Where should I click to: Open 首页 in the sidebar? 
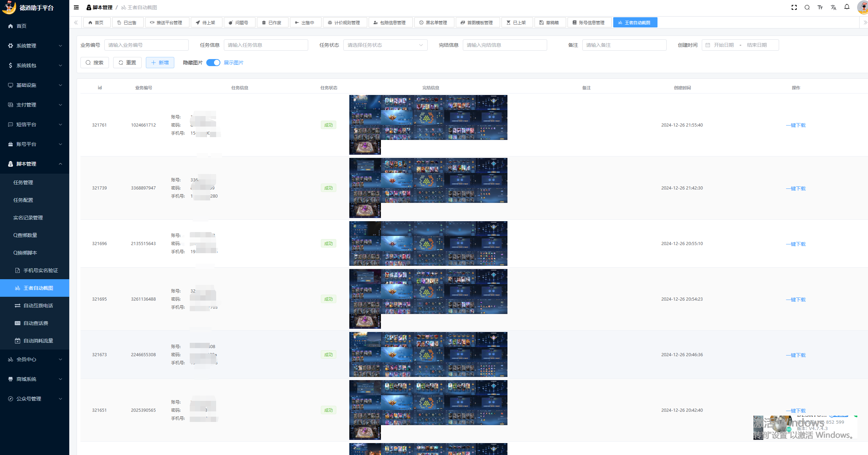coord(34,26)
